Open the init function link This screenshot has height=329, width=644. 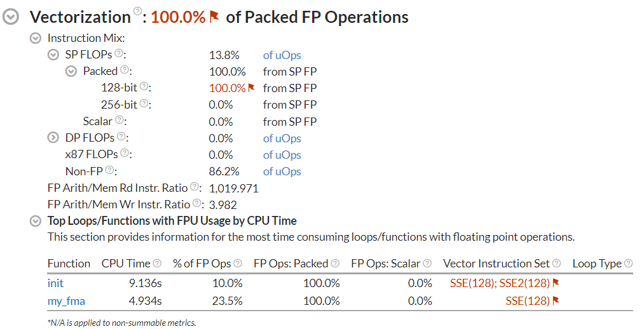pos(55,283)
